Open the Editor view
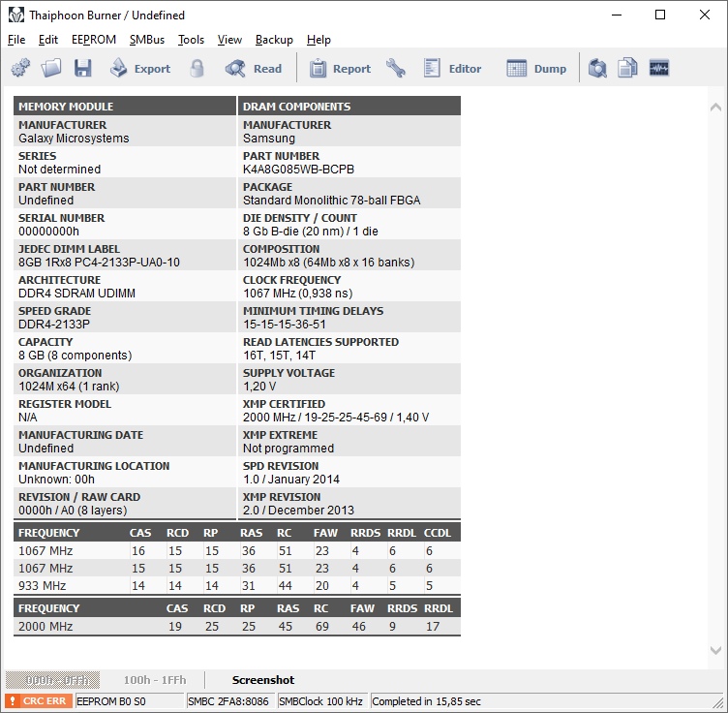 pos(452,68)
